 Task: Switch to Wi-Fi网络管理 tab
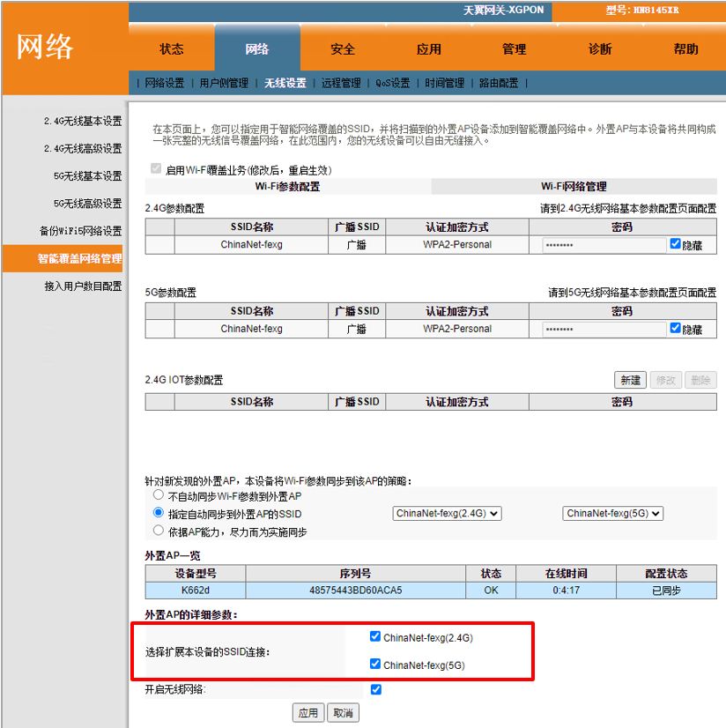574,187
